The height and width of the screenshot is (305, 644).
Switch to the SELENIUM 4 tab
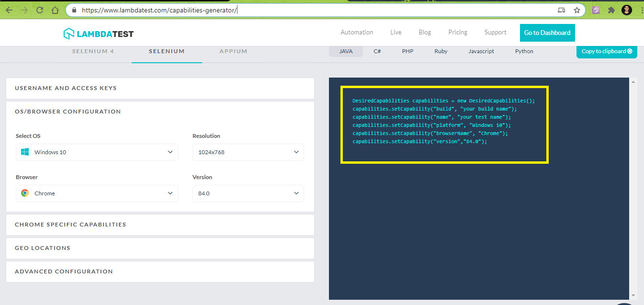92,51
